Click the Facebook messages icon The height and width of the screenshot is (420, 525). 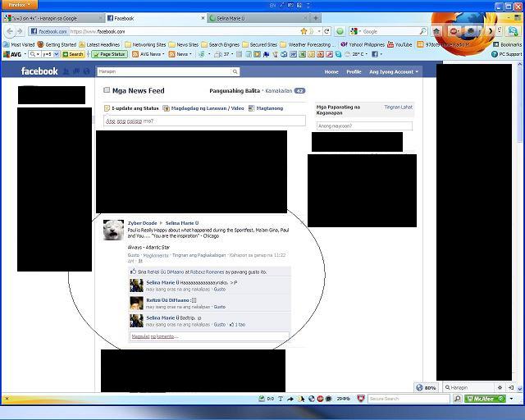pos(76,71)
